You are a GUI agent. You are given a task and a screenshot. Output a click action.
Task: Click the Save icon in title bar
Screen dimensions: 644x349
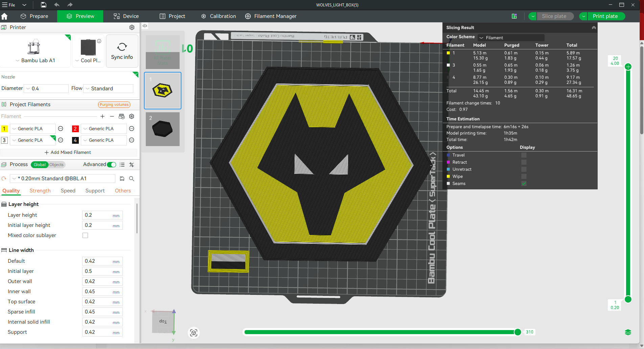click(44, 5)
